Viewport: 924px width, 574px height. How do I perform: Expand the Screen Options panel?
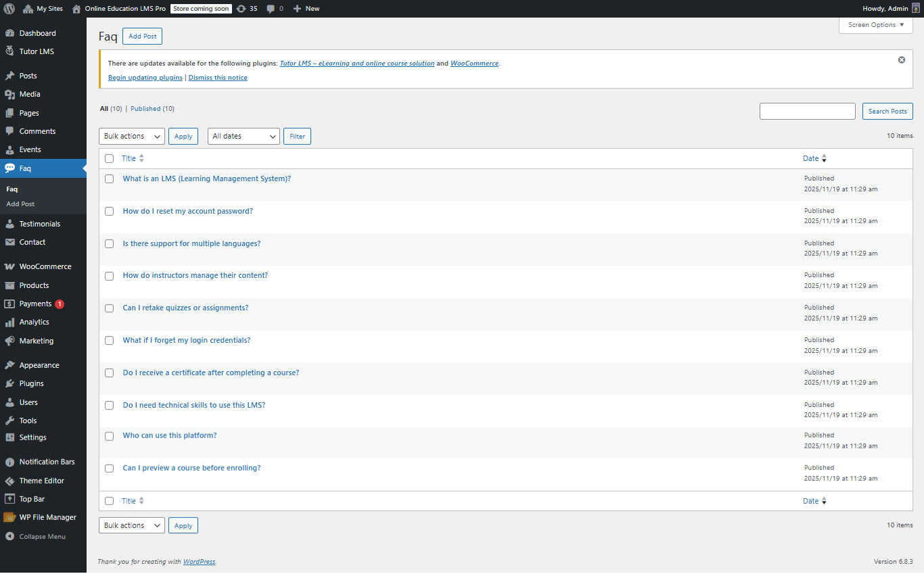click(875, 25)
